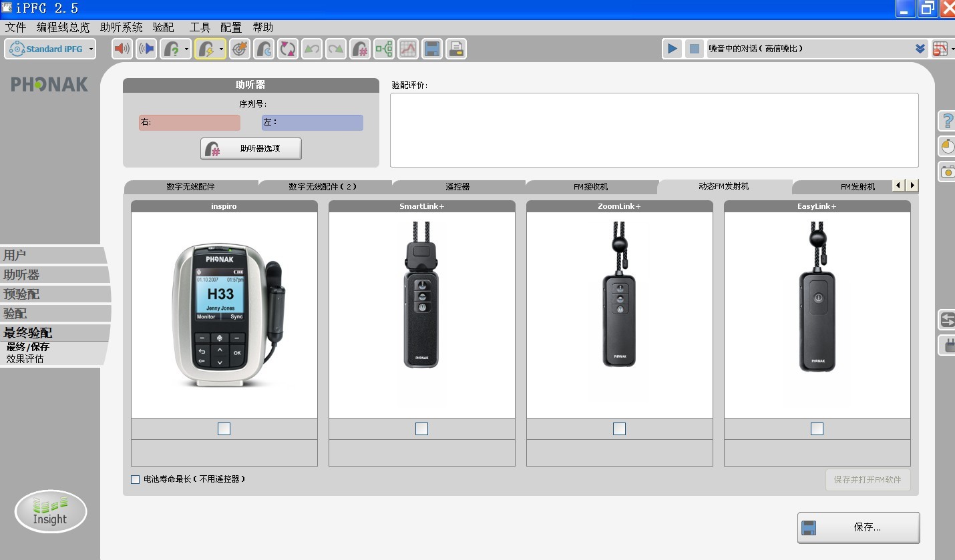Tick the SmartLink+ checkbox
Image resolution: width=955 pixels, height=560 pixels.
pos(421,429)
